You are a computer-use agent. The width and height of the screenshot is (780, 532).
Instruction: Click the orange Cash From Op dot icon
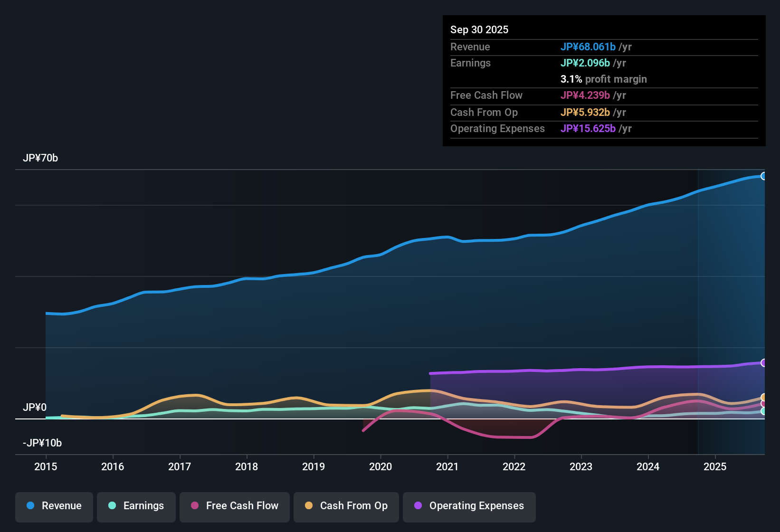(309, 506)
